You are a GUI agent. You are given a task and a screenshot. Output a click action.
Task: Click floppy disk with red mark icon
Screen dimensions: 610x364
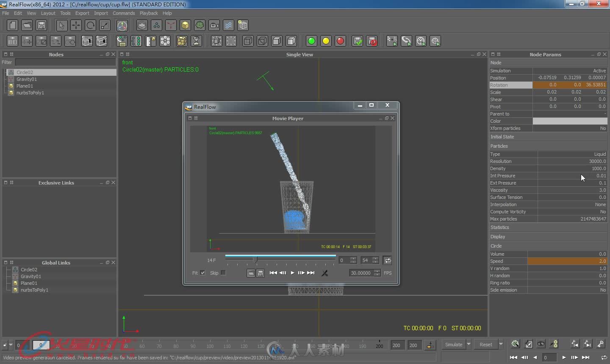[372, 41]
